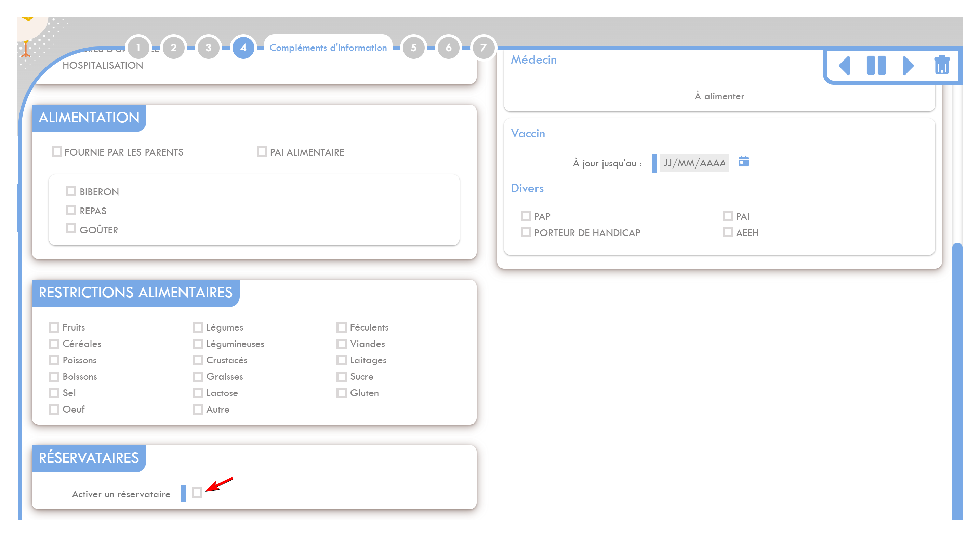Check PAI ALIMENTAIRE
The width and height of the screenshot is (980, 537).
[262, 151]
